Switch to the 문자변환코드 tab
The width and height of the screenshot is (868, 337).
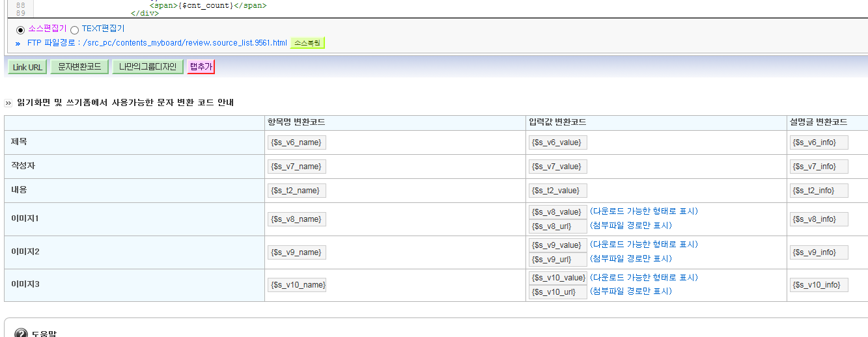pyautogui.click(x=79, y=67)
